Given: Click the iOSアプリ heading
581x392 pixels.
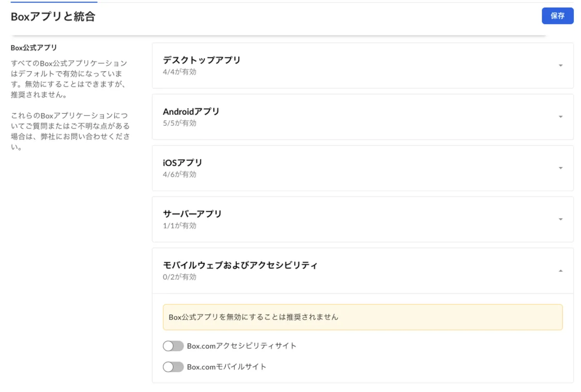Looking at the screenshot, I should tap(183, 163).
